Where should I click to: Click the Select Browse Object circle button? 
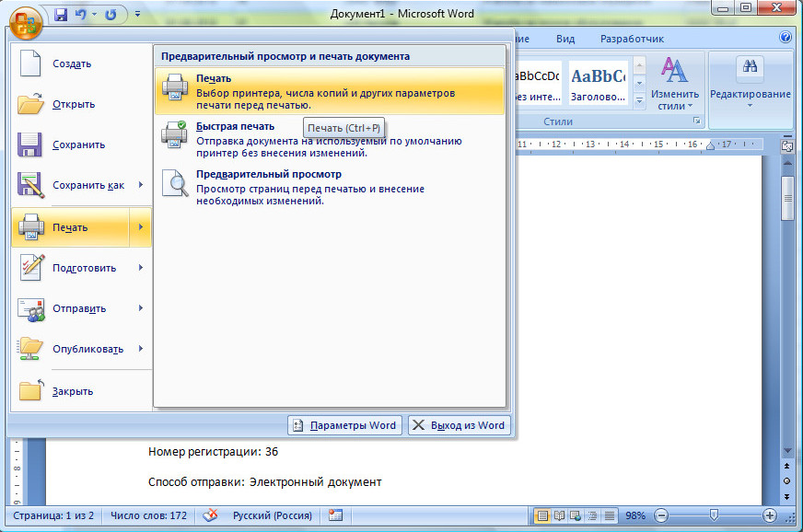point(787,480)
